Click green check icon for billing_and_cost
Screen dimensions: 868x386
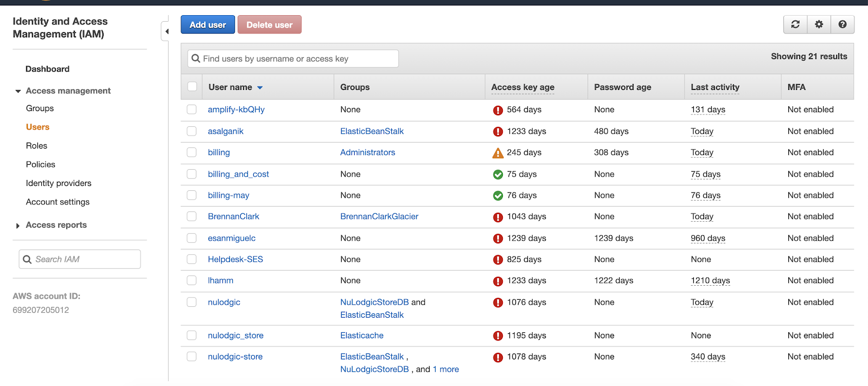(x=498, y=175)
